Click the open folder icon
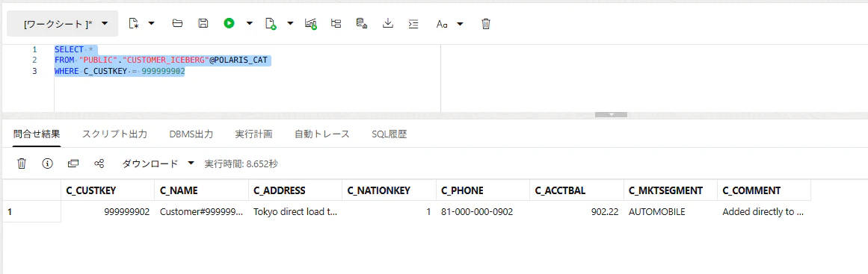This screenshot has height=274, width=868. point(177,23)
